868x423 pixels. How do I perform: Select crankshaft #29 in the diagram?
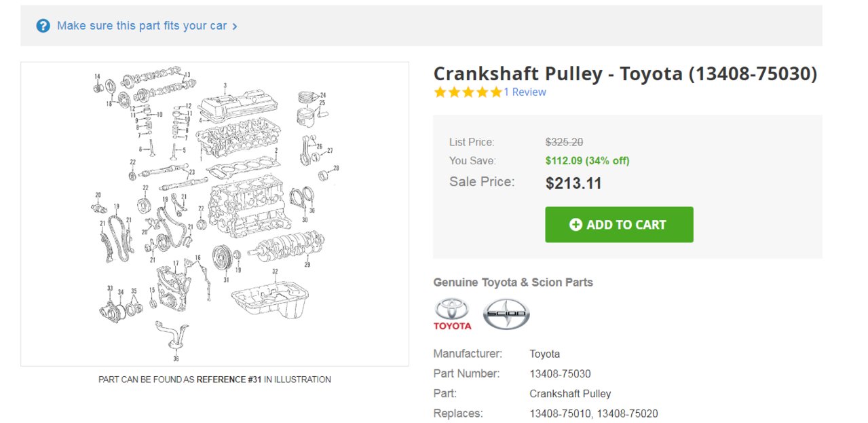tap(286, 245)
